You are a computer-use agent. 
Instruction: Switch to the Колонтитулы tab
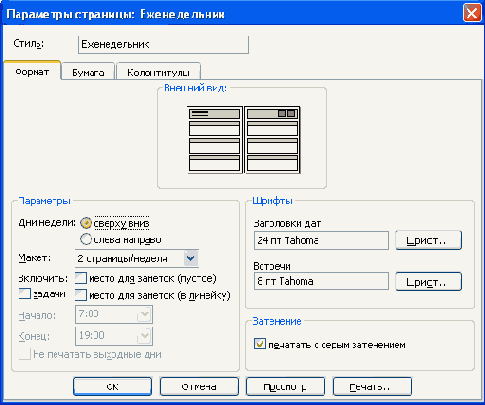coord(158,72)
